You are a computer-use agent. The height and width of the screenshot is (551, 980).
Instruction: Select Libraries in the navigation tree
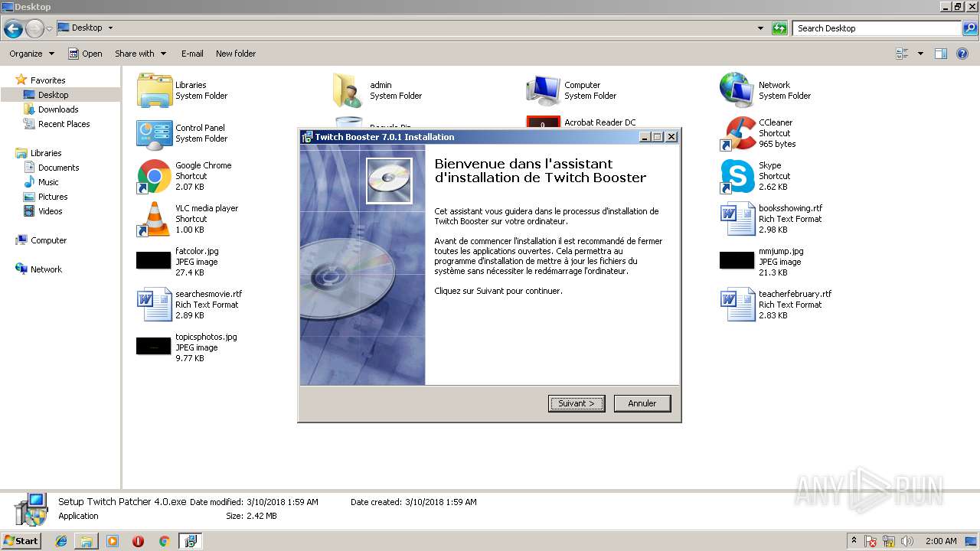click(x=46, y=153)
